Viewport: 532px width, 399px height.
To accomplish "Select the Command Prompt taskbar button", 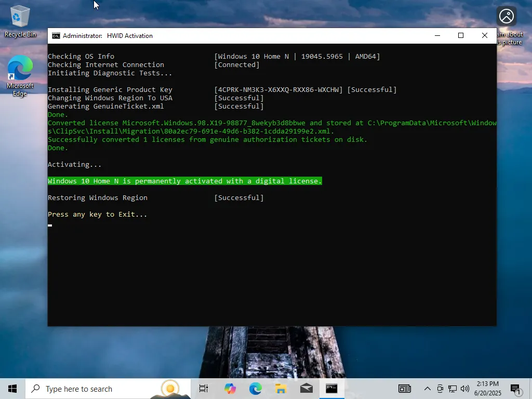I will pyautogui.click(x=332, y=389).
